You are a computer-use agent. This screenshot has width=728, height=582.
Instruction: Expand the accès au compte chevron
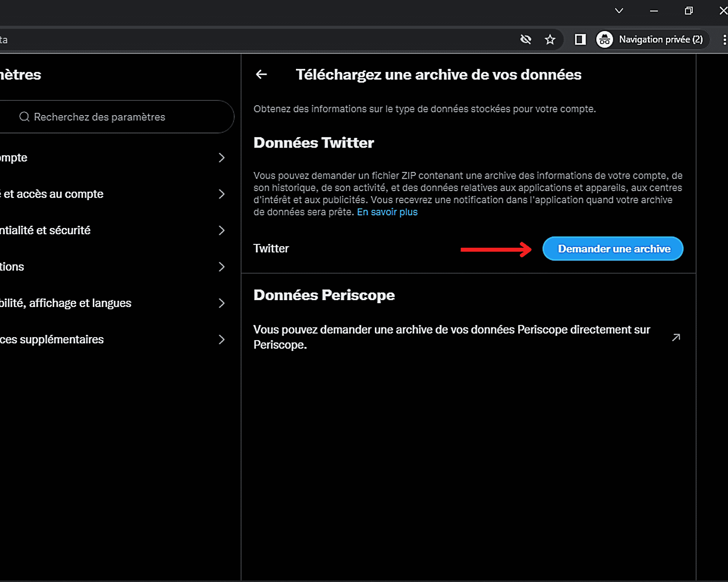[221, 194]
